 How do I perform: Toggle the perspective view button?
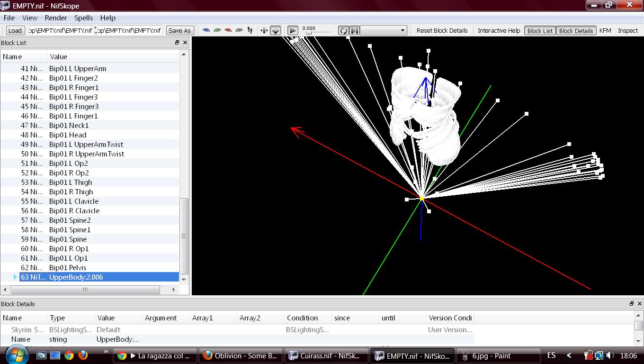[275, 31]
